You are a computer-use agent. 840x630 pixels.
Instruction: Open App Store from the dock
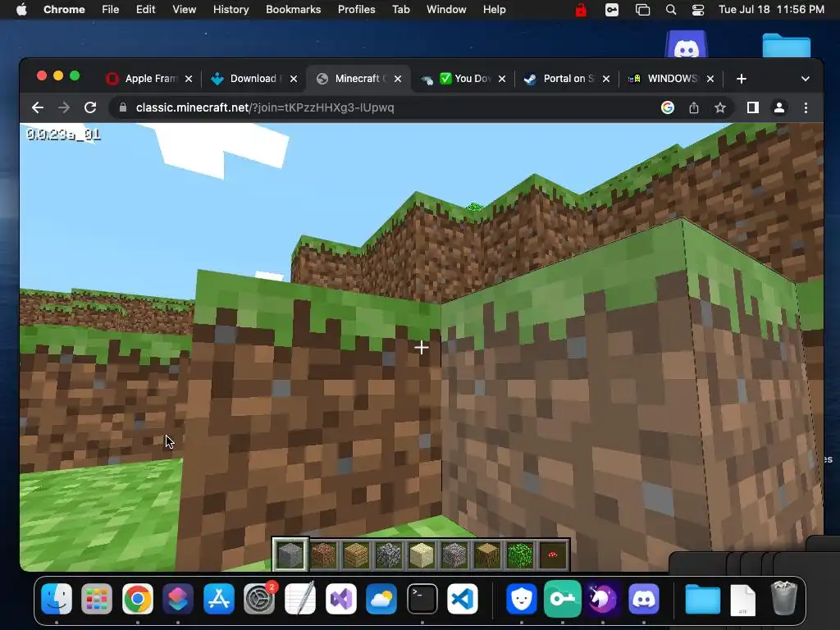point(218,599)
